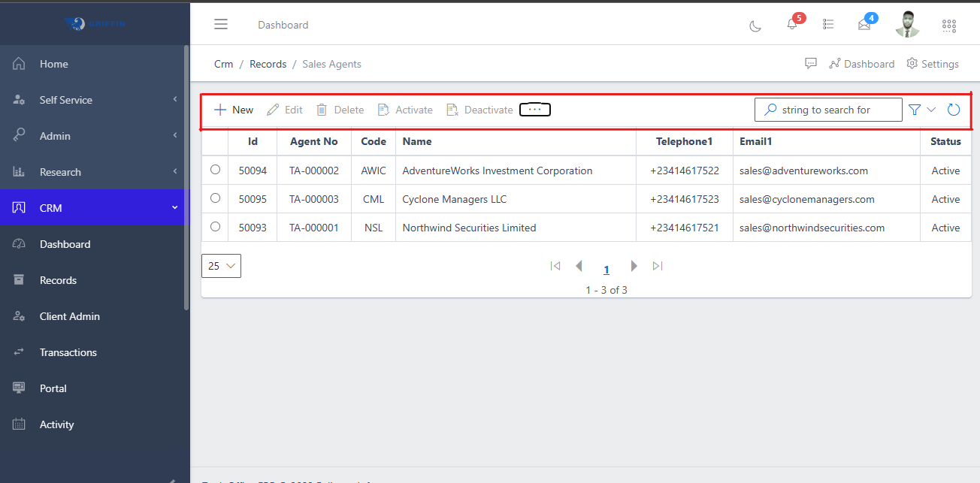Toggle dark mode moon icon

coord(755,26)
